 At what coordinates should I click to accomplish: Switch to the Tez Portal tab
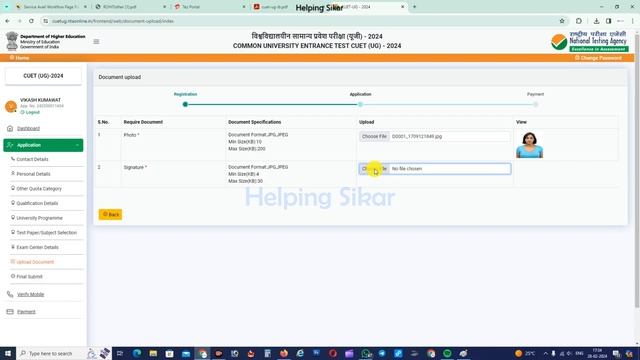[x=210, y=7]
